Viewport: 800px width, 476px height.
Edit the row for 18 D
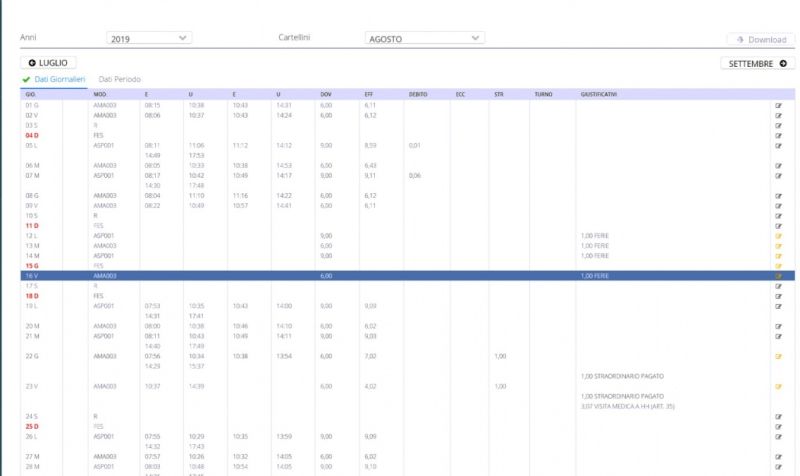coord(778,296)
